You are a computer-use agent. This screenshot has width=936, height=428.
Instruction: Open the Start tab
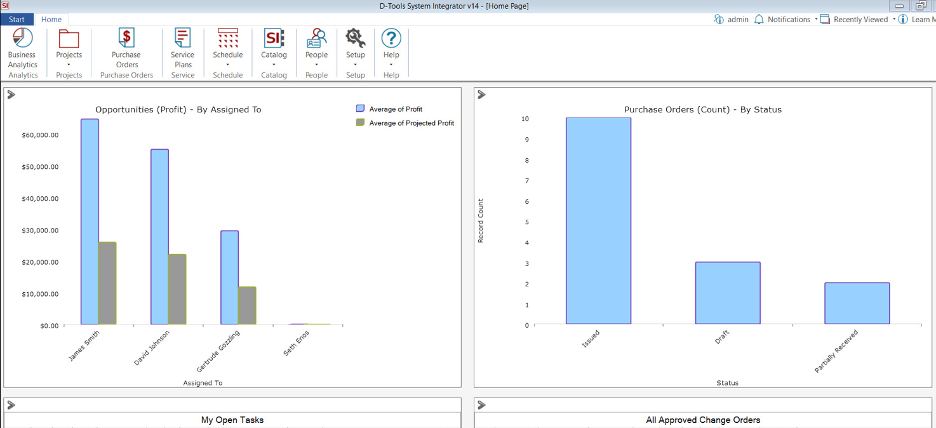pos(17,19)
